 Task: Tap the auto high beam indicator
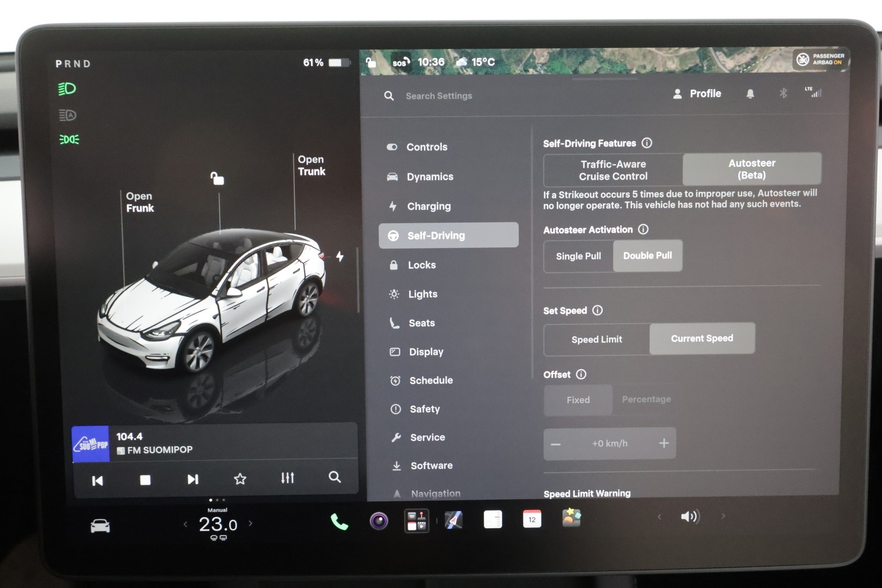point(68,115)
